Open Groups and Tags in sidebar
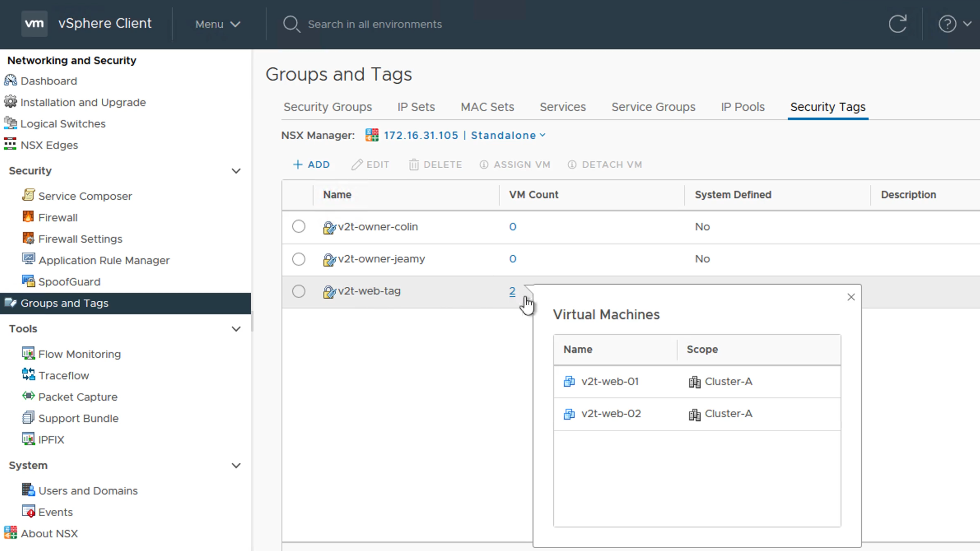This screenshot has height=551, width=980. pyautogui.click(x=125, y=303)
